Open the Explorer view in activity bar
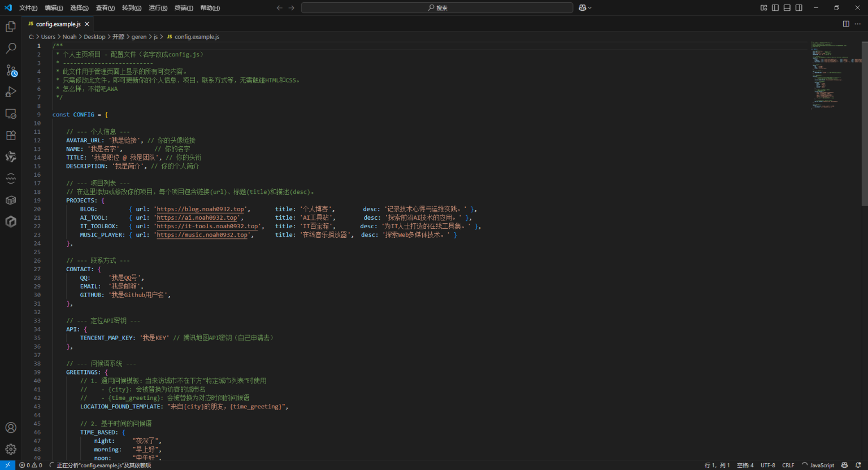This screenshot has width=868, height=470. 11,27
